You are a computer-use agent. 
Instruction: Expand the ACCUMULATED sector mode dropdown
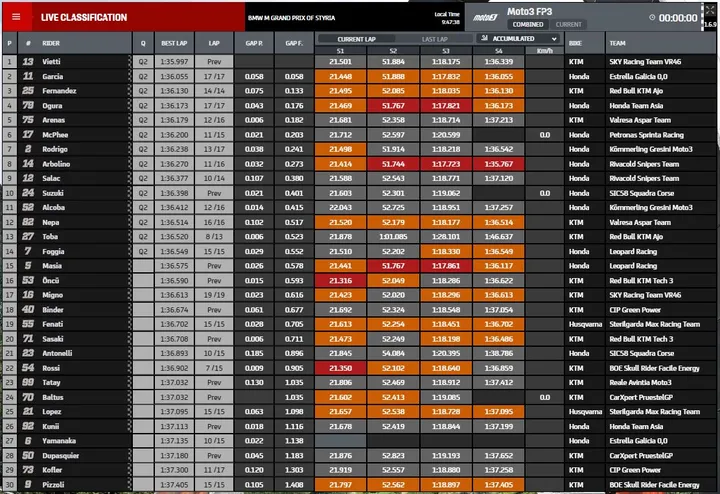518,39
